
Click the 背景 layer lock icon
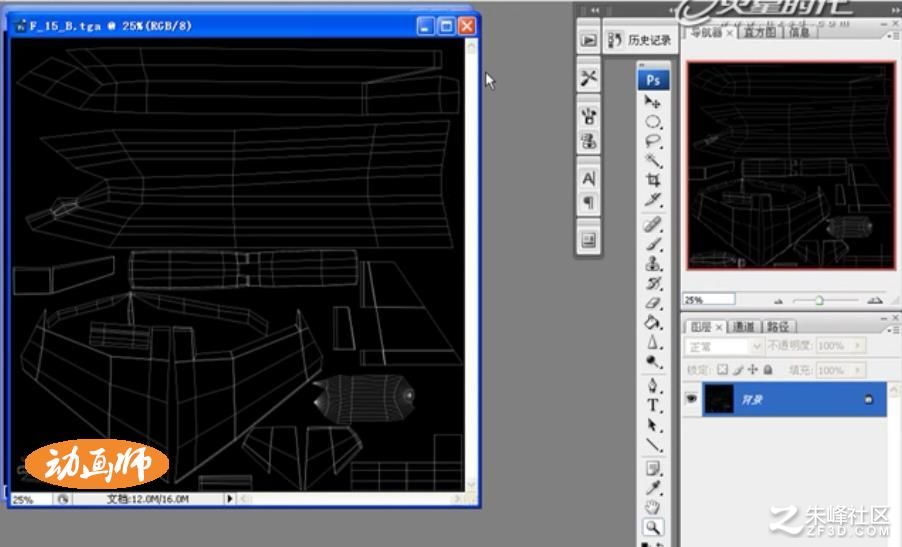point(869,399)
